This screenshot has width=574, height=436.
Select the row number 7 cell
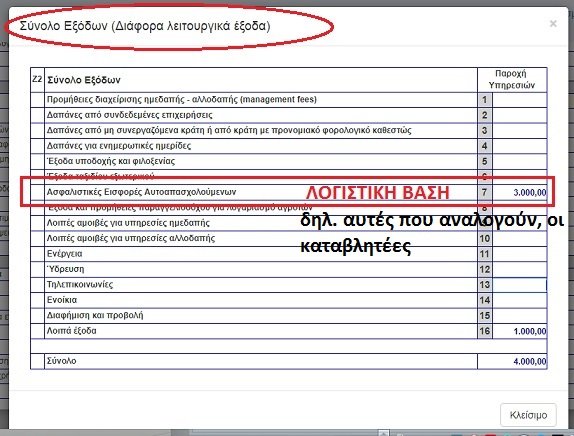(x=485, y=192)
